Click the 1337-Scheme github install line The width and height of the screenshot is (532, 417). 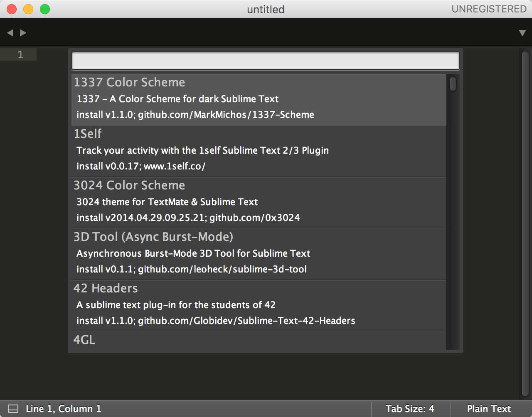coord(195,115)
